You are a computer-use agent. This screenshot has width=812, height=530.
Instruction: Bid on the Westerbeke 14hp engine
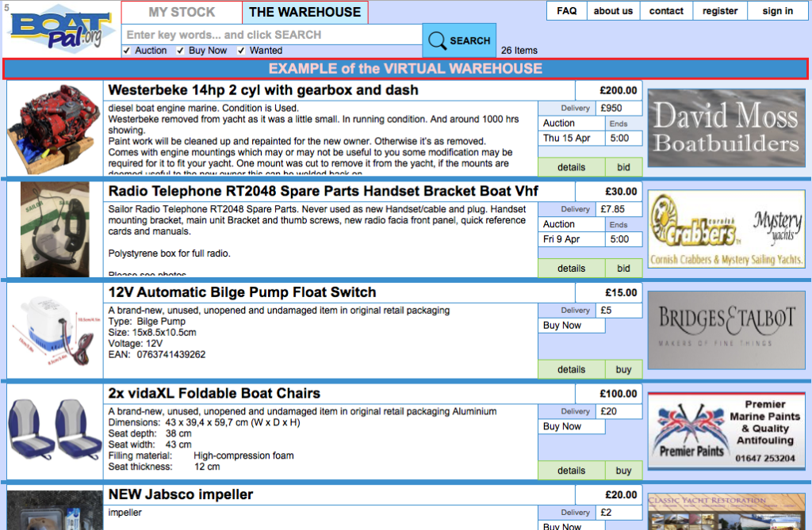click(623, 167)
